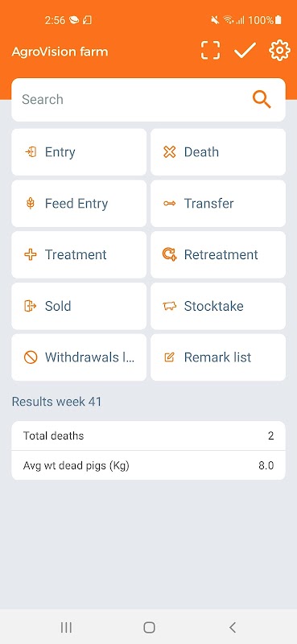Select the Total deaths result row
This screenshot has height=644, width=297.
click(x=148, y=436)
